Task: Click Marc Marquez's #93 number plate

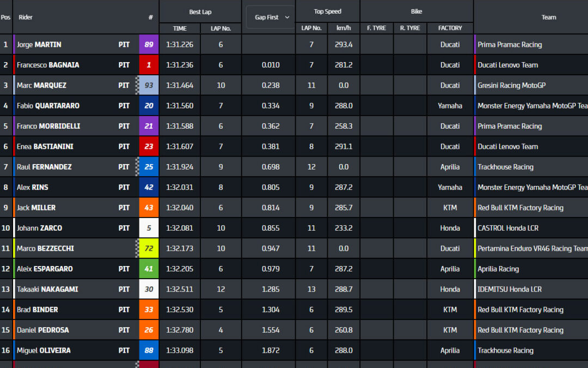Action: pos(149,85)
